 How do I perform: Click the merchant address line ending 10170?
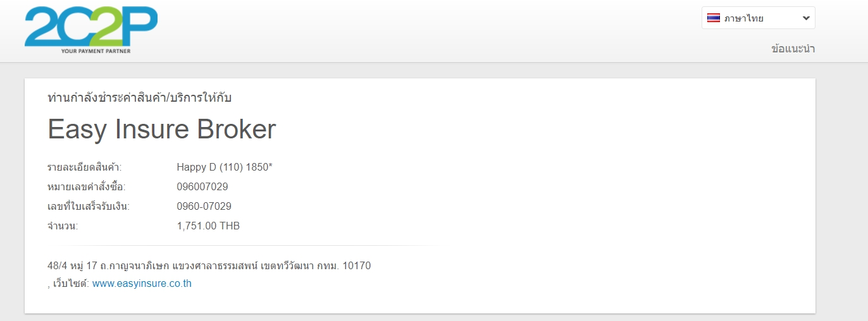[209, 266]
